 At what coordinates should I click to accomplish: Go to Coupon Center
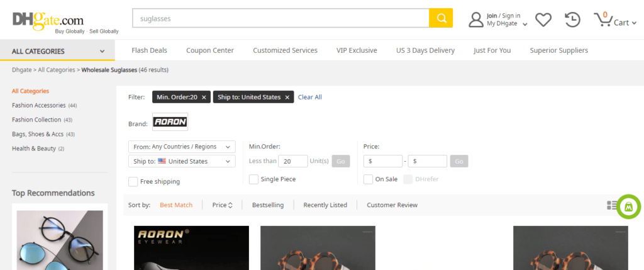tap(210, 50)
